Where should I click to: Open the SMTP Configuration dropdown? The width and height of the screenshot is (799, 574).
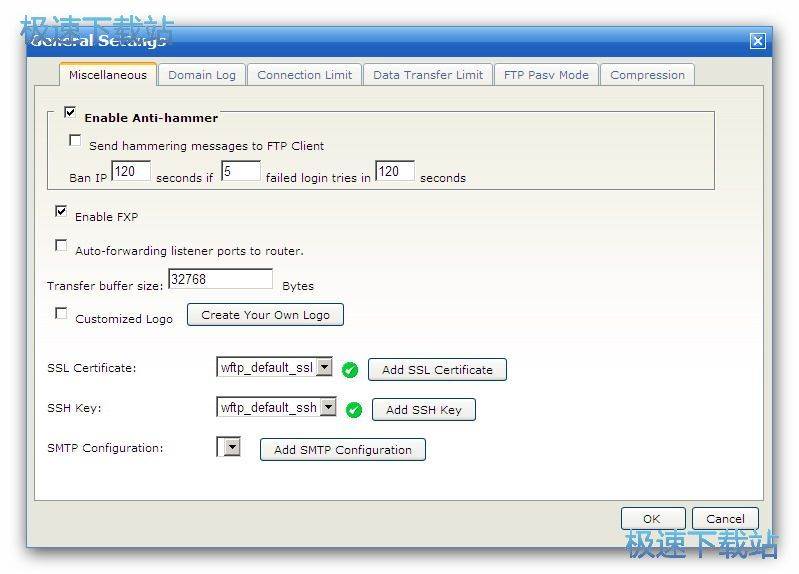pos(232,447)
